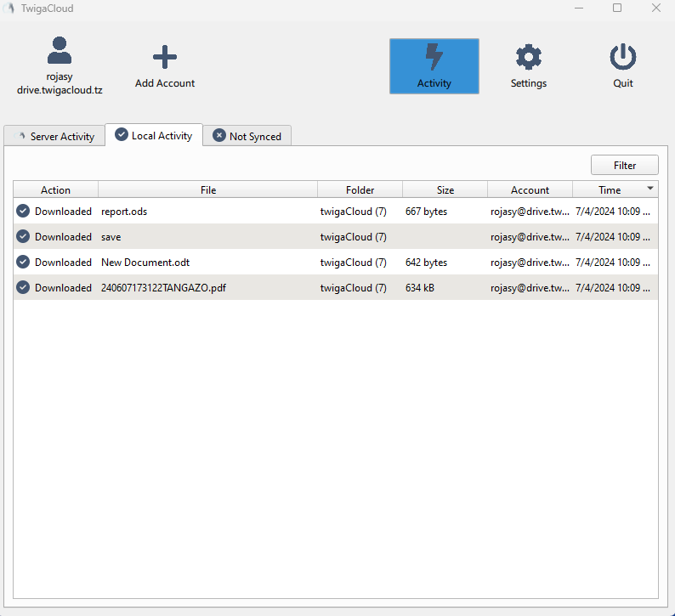Select the report.ods file name
The height and width of the screenshot is (616, 675).
click(x=124, y=212)
